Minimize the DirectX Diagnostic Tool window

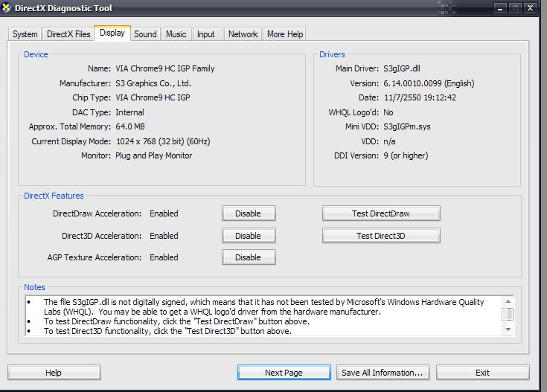tap(498, 8)
